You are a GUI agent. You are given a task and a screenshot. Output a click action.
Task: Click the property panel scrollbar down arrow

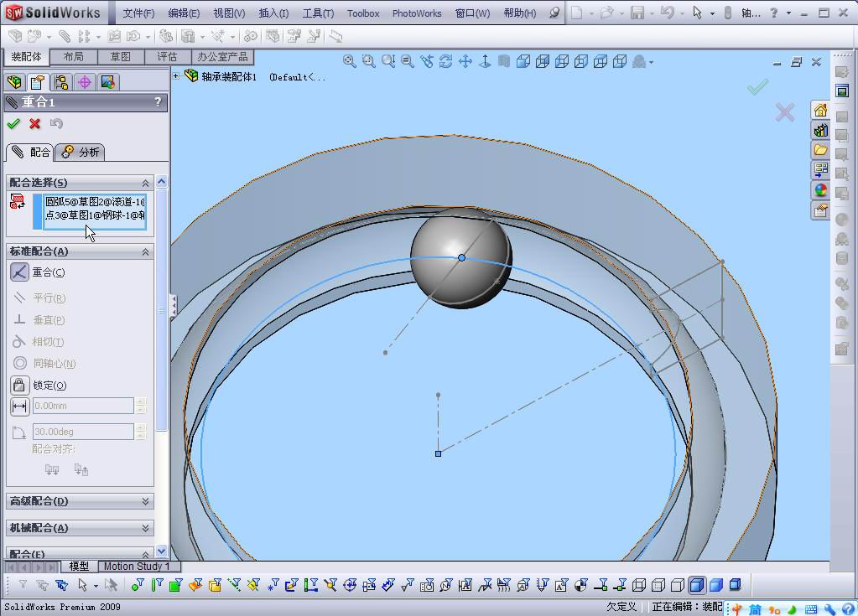161,551
